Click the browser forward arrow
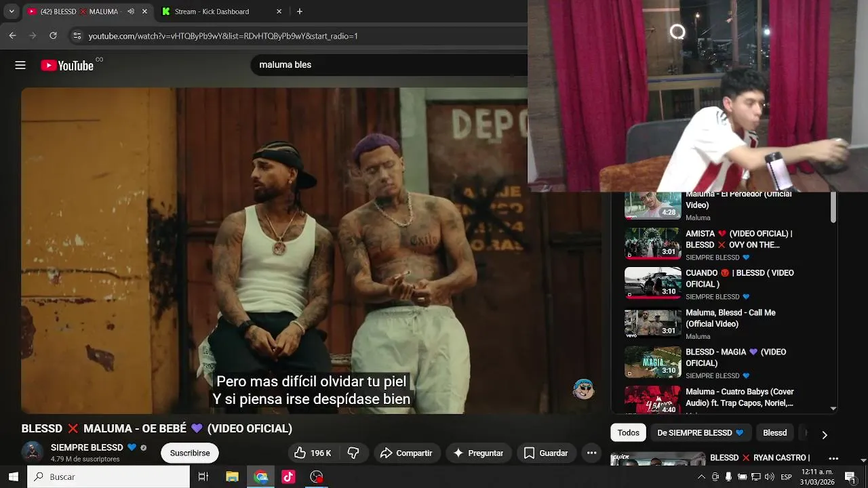The height and width of the screenshot is (488, 868). point(32,35)
